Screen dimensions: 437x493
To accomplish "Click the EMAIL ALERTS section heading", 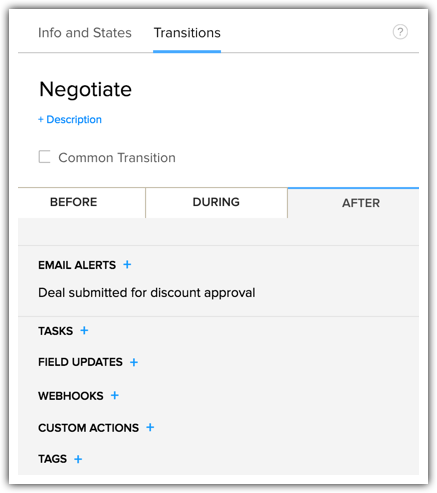I will click(77, 265).
